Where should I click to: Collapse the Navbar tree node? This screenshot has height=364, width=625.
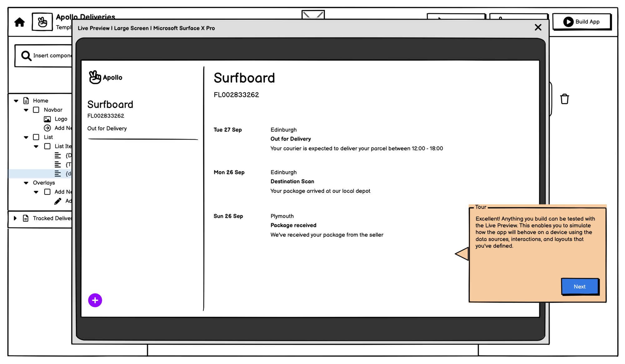[26, 110]
